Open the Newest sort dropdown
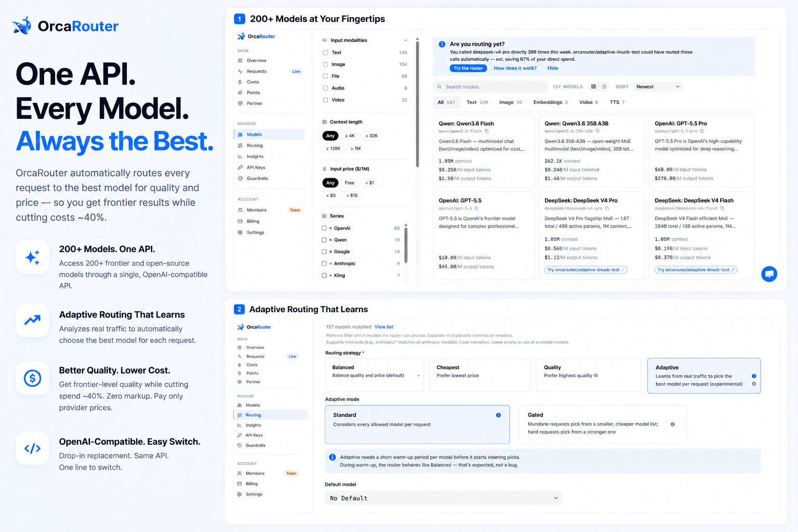Screen dimensions: 798x532 click(x=658, y=87)
